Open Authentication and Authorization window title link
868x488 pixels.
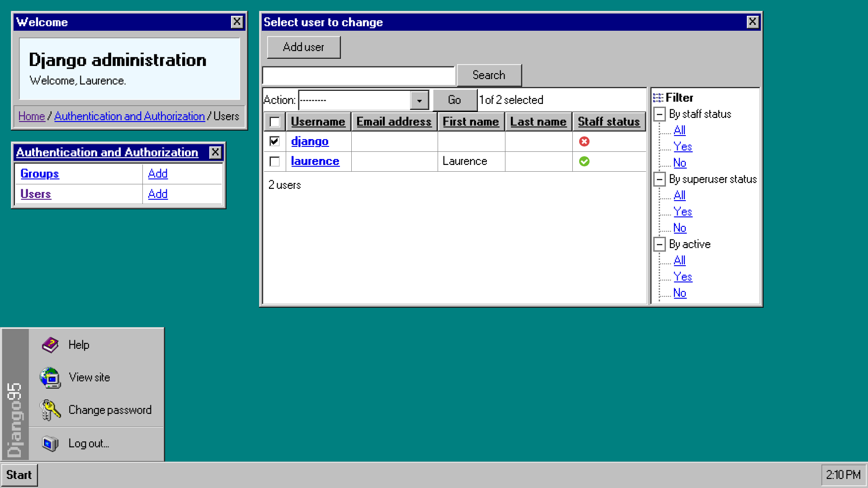(x=107, y=152)
